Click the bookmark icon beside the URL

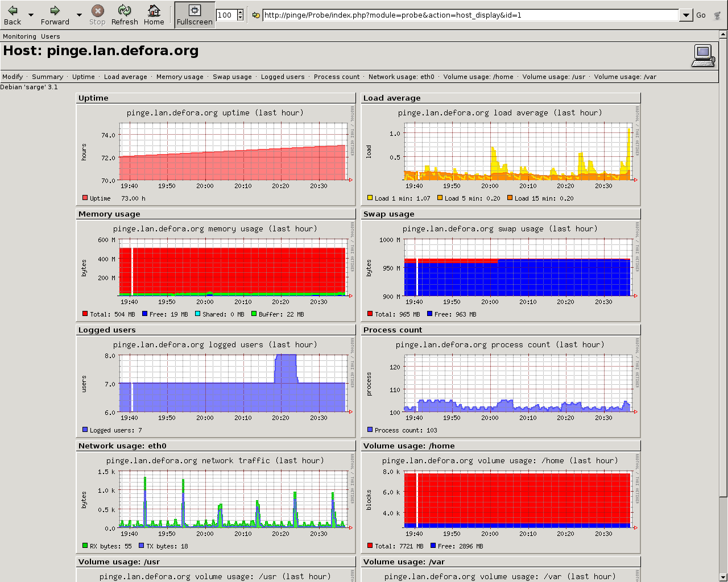click(x=256, y=15)
